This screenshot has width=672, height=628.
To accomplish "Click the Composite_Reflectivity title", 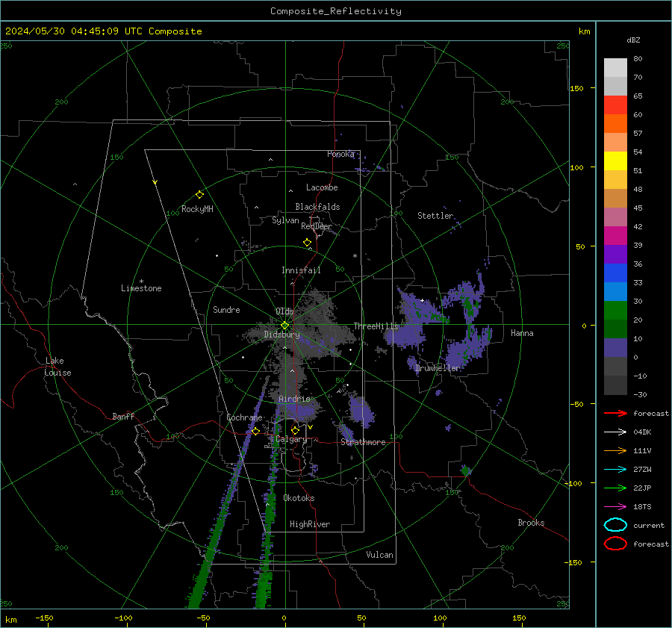I will click(x=336, y=11).
